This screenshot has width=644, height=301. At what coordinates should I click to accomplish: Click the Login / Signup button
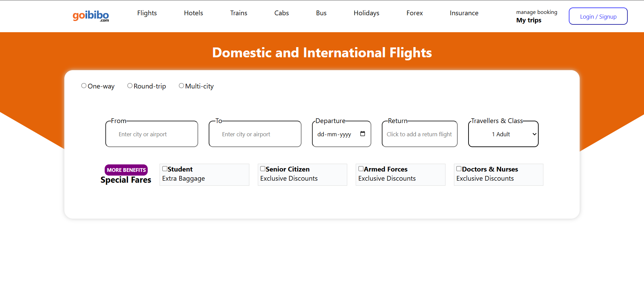click(598, 16)
